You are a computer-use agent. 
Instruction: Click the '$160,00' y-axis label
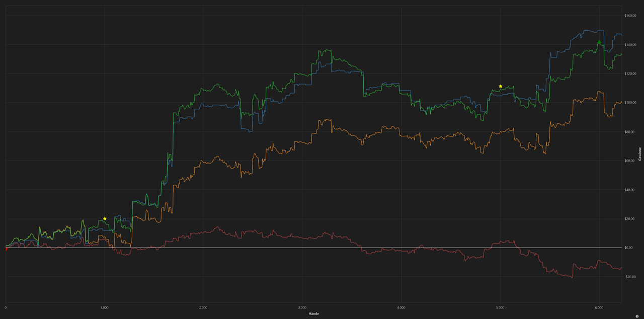[630, 16]
